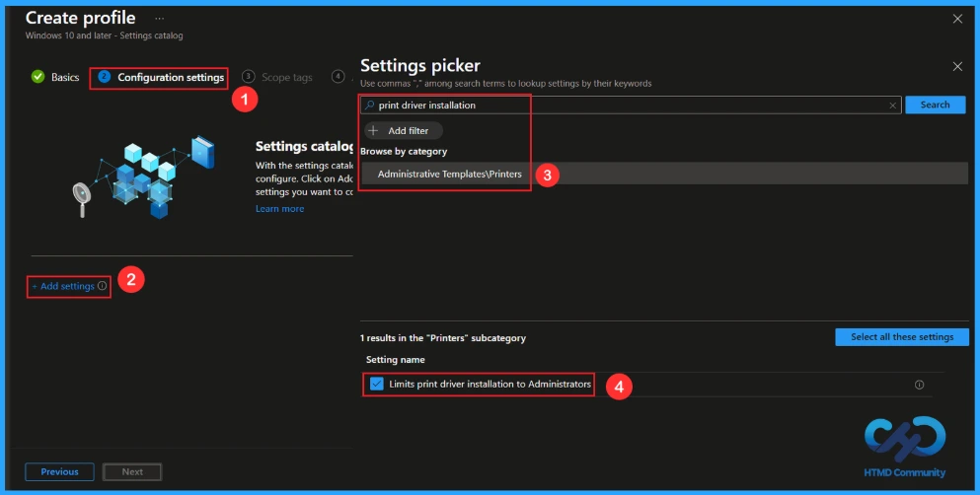Click the Add settings link
Image resolution: width=980 pixels, height=495 pixels.
click(x=63, y=286)
